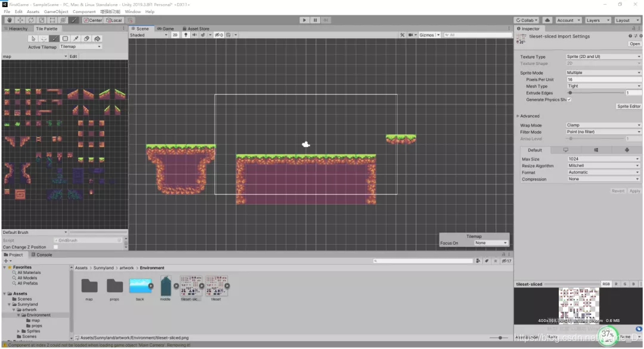This screenshot has height=349, width=644.
Task: Toggle scene effects button
Action: 203,35
